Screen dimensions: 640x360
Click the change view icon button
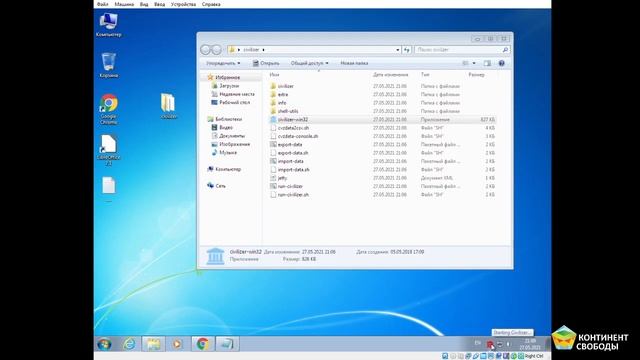(x=465, y=63)
